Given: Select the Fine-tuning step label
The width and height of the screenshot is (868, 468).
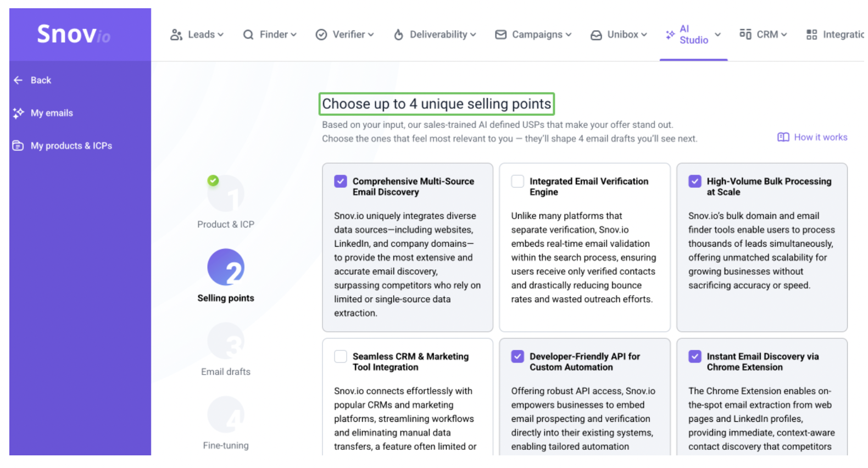Looking at the screenshot, I should click(226, 445).
